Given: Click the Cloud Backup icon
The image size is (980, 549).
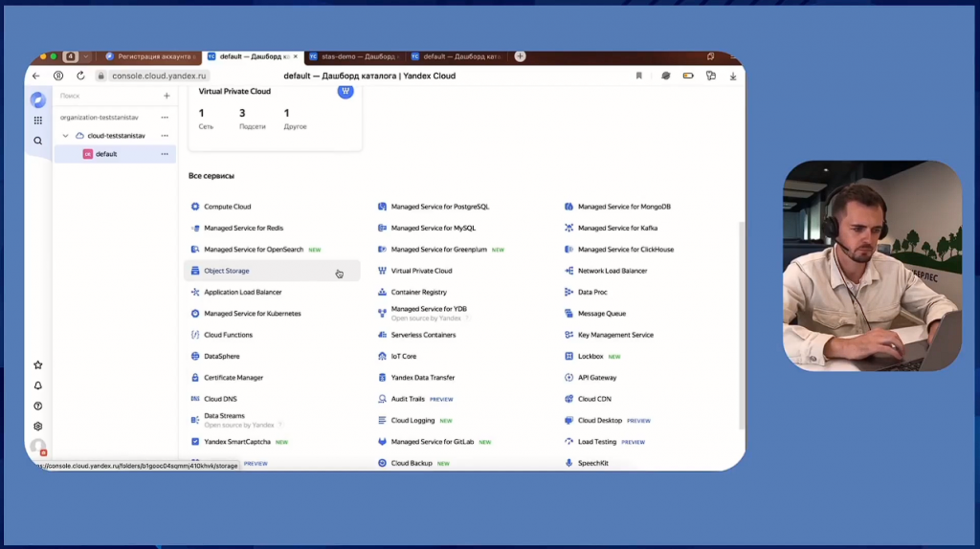Looking at the screenshot, I should (382, 464).
